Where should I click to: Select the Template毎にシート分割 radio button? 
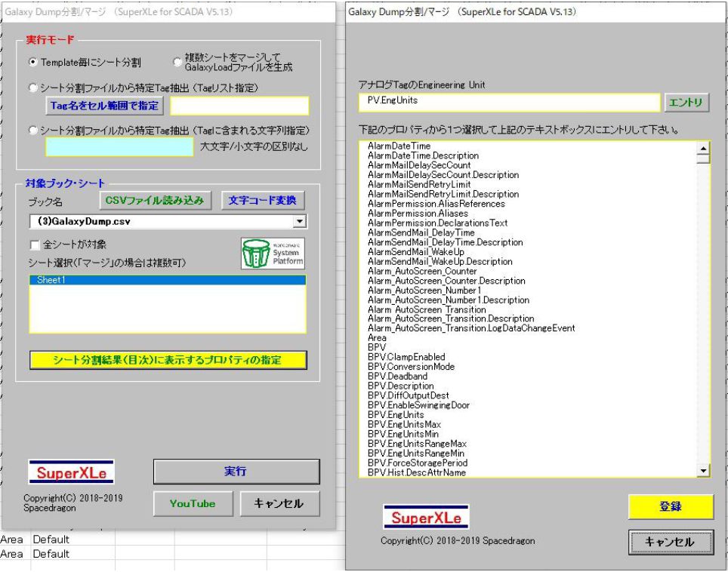33,62
